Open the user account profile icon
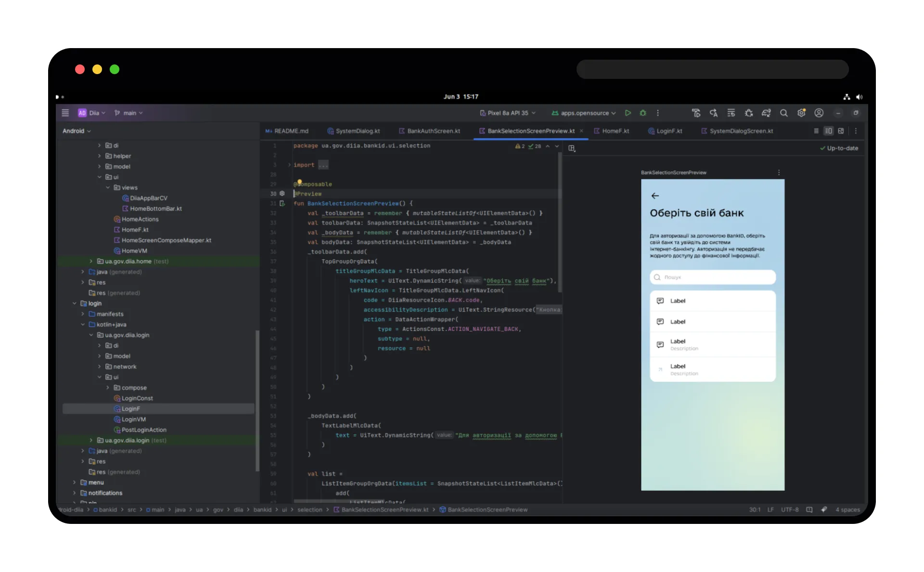Image resolution: width=924 pixels, height=572 pixels. [x=819, y=113]
